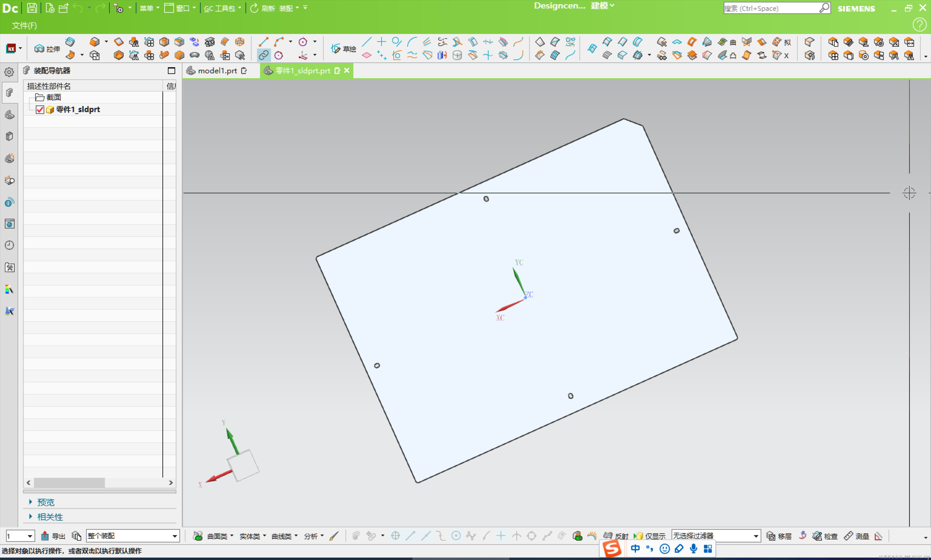Open the 分析 dropdown menu
Viewport: 931px width, 560px height.
tap(313, 536)
